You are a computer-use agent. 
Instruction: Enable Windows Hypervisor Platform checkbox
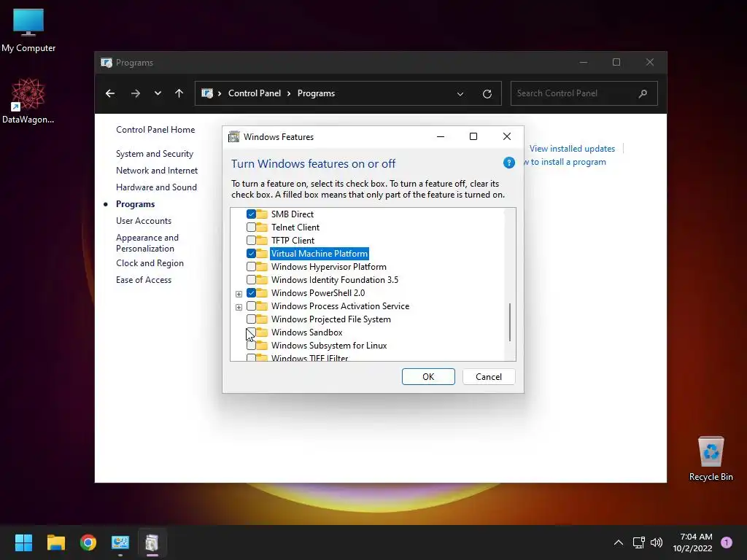pos(251,267)
